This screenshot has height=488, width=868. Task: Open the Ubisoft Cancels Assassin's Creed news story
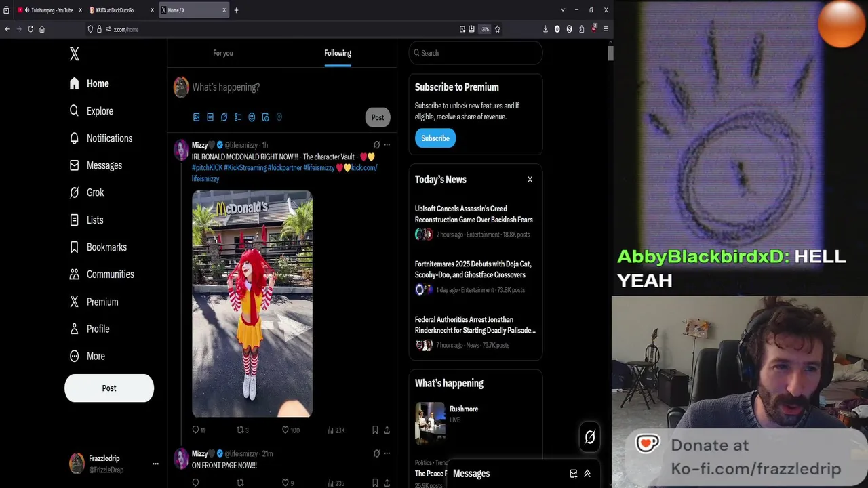(x=475, y=221)
